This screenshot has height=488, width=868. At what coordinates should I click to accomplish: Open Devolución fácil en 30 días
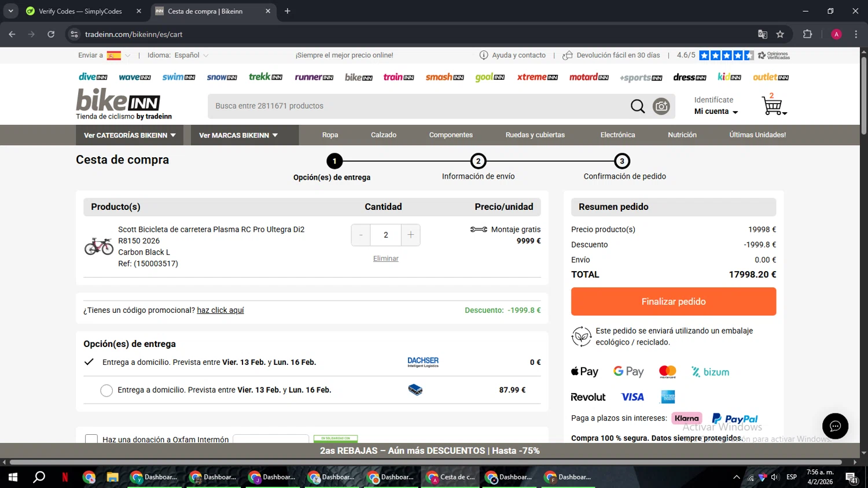611,56
